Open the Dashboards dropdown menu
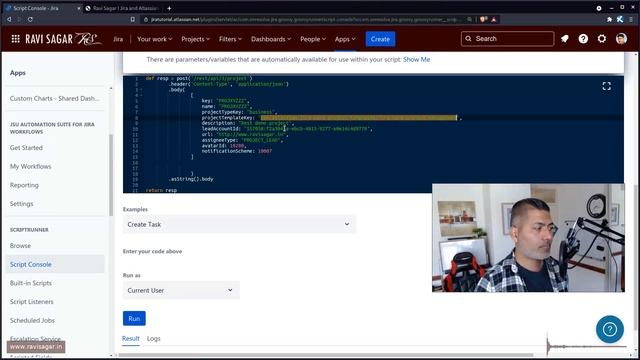Screen dimensions: 640x360 coord(271,39)
